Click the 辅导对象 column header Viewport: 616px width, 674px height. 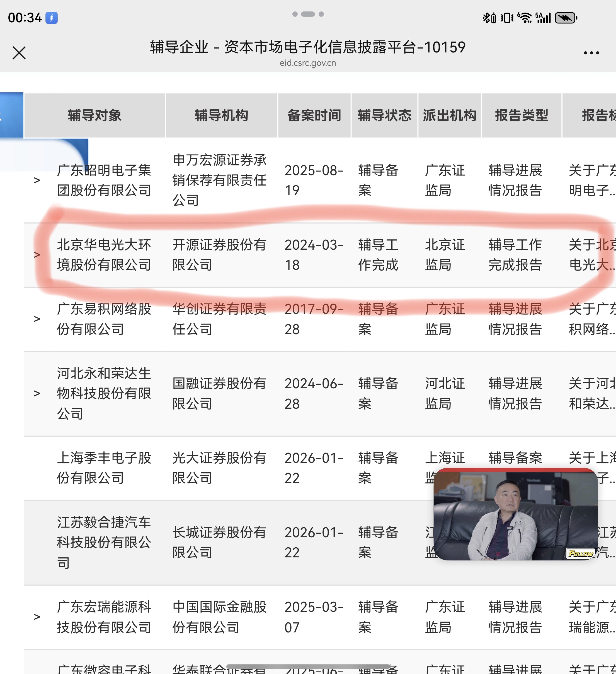coord(94,115)
